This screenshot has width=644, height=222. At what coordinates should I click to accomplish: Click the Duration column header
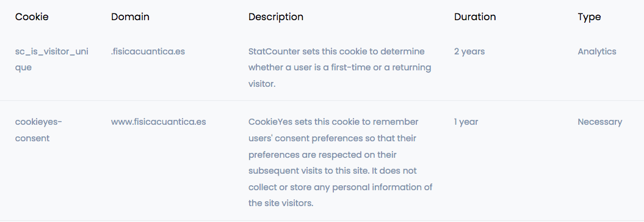(475, 17)
